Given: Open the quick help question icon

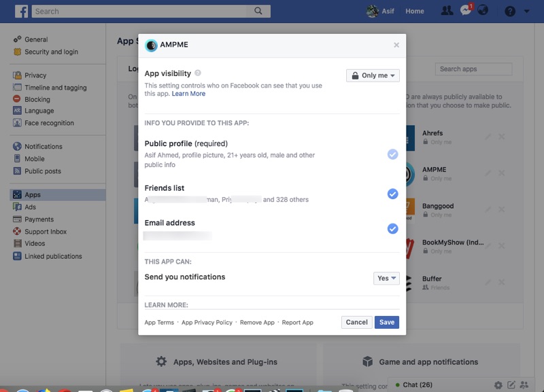Looking at the screenshot, I should 509,11.
